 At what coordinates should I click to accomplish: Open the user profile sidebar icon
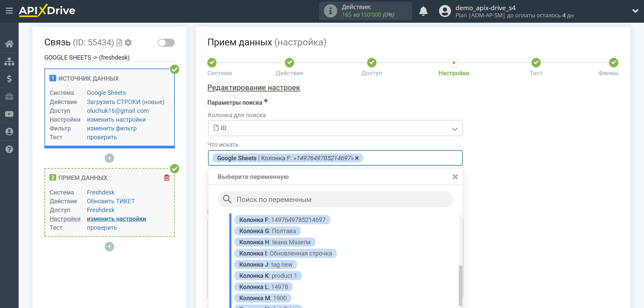(x=9, y=132)
